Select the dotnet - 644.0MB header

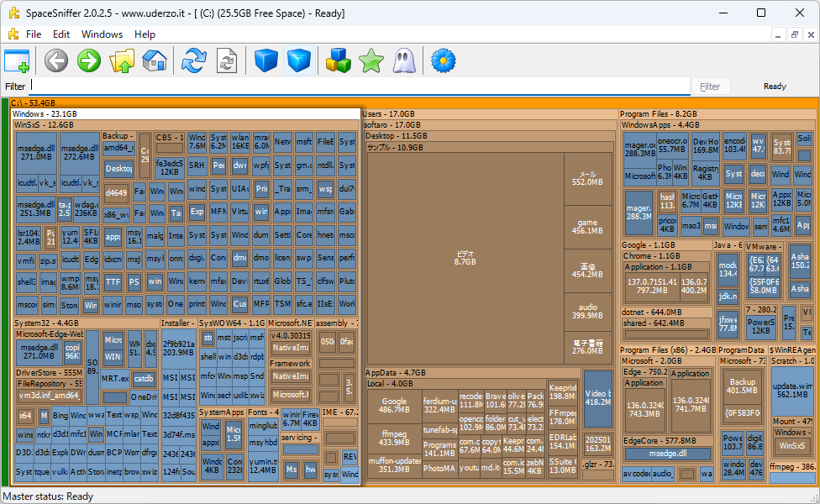(x=667, y=312)
